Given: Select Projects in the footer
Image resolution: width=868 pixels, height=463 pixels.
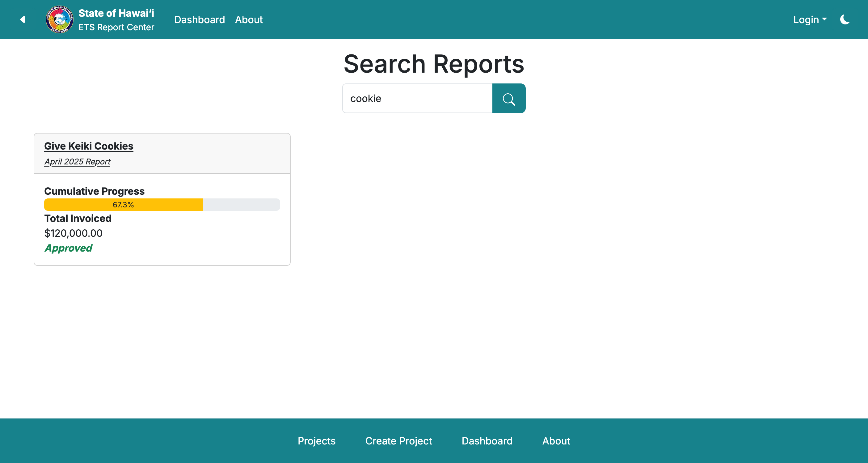Looking at the screenshot, I should pos(316,441).
